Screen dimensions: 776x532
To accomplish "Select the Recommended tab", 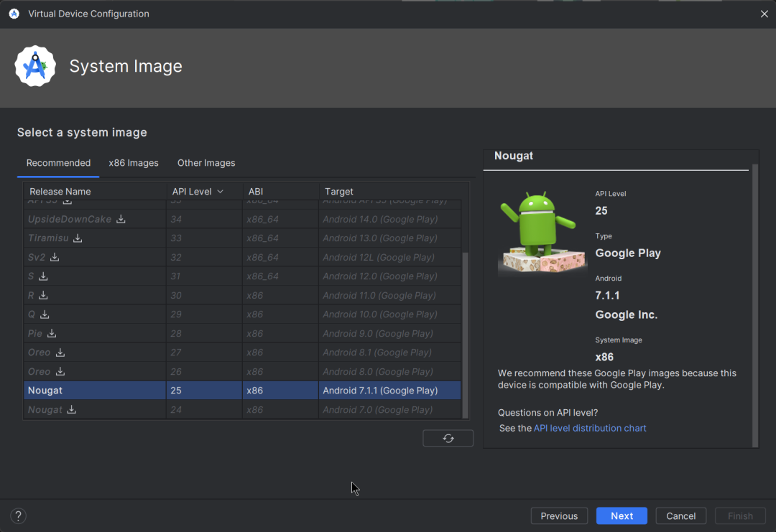I will pos(58,163).
